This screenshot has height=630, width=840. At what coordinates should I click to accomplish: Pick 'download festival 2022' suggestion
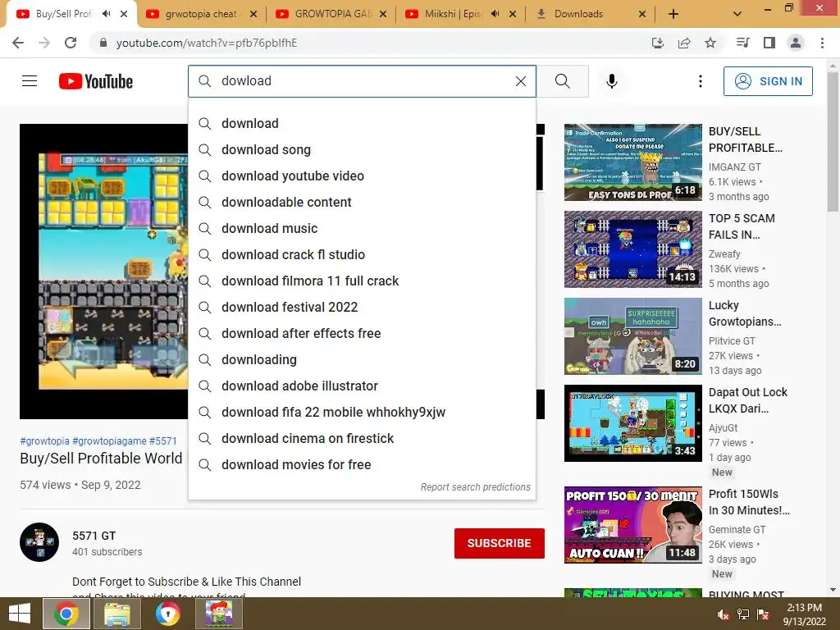[362, 307]
